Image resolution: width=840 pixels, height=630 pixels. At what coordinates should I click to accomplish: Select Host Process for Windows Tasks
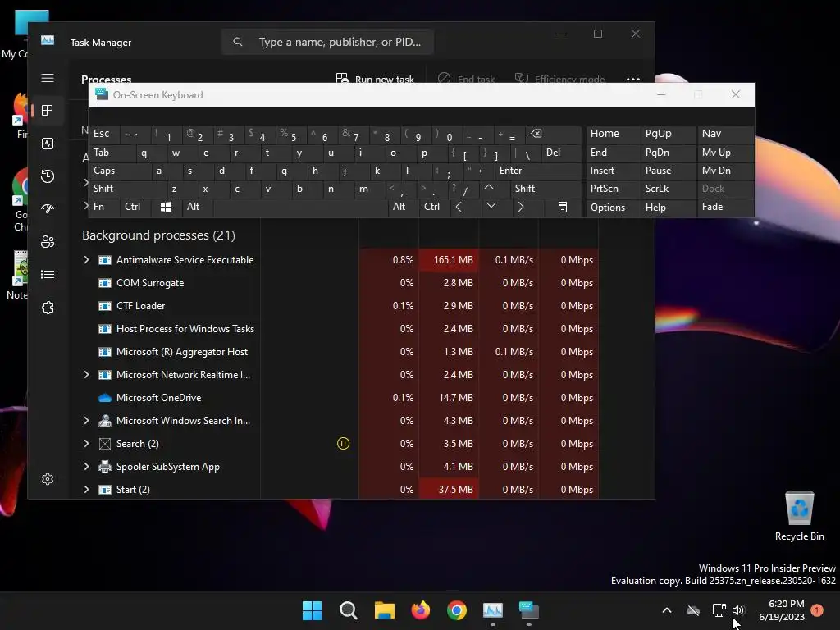click(340, 329)
